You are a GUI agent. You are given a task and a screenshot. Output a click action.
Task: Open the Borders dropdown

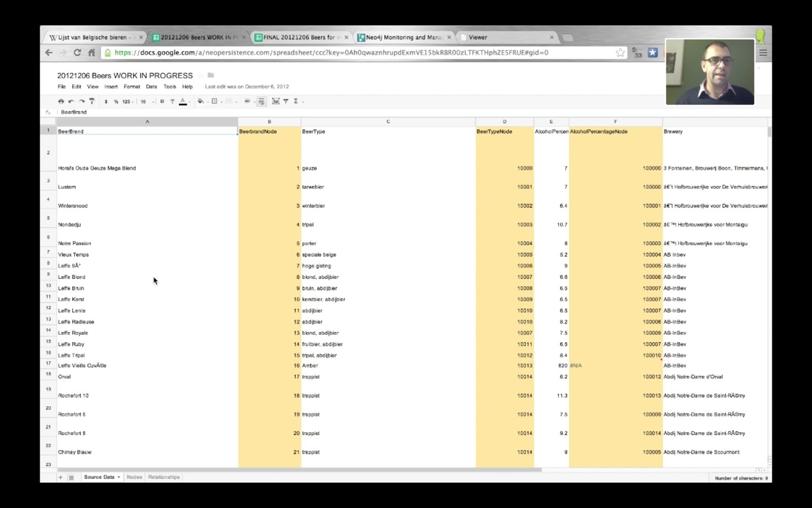pos(216,101)
